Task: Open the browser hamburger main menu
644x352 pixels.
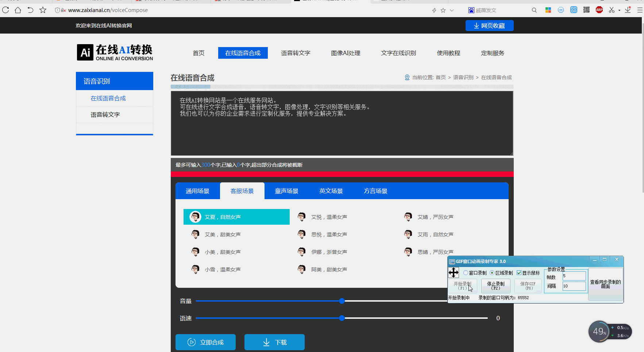Action: pos(640,10)
